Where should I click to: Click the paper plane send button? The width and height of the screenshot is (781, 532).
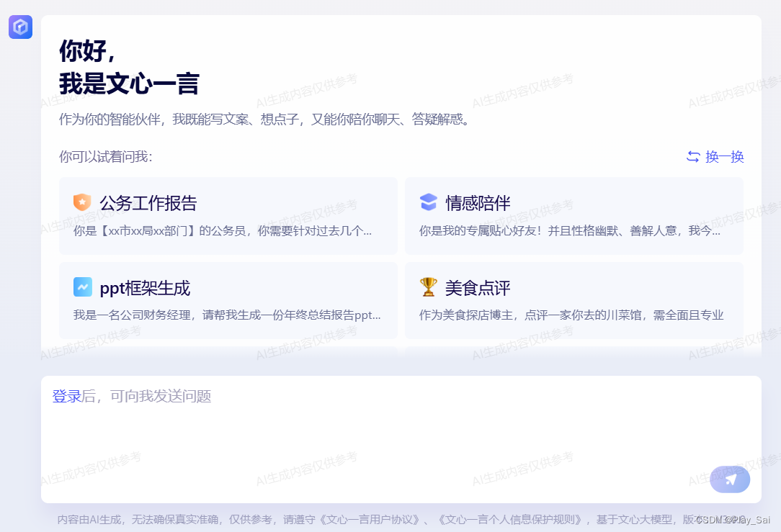point(730,479)
